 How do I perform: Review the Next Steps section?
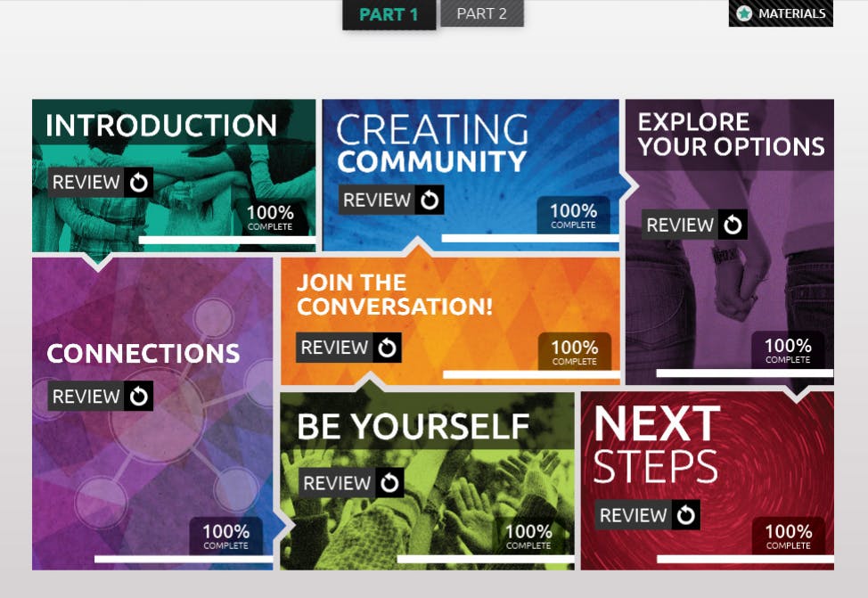click(633, 514)
